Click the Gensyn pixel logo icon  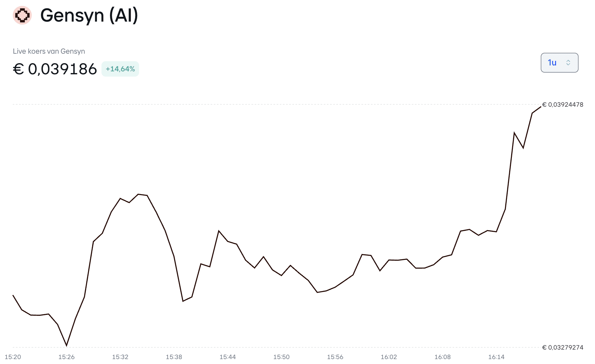click(x=22, y=15)
